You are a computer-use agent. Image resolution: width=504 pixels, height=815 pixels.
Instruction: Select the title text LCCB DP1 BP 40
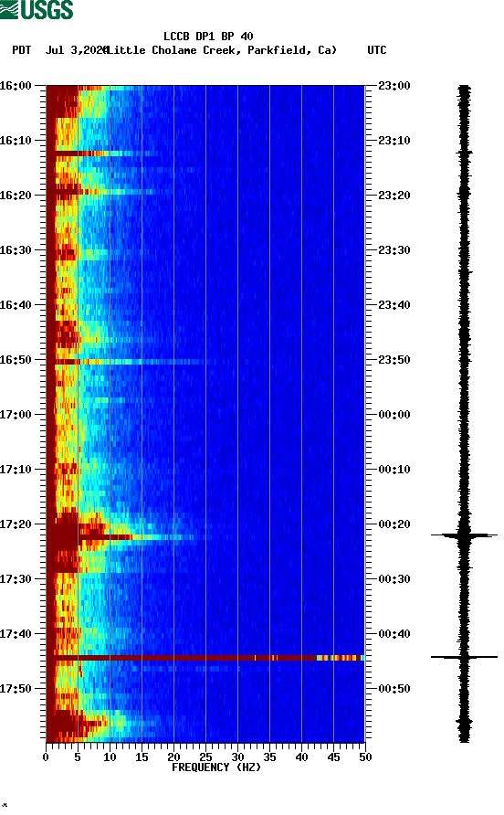(x=208, y=37)
